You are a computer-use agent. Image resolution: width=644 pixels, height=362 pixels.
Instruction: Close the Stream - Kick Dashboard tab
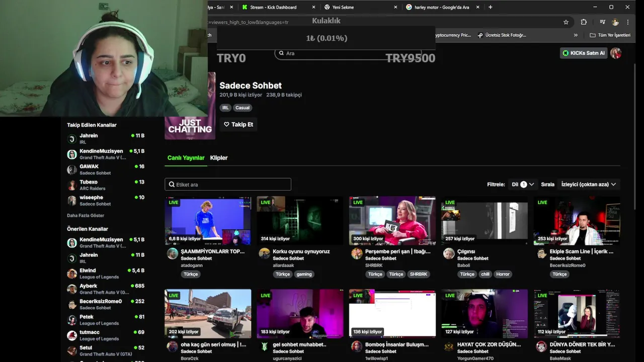(314, 7)
